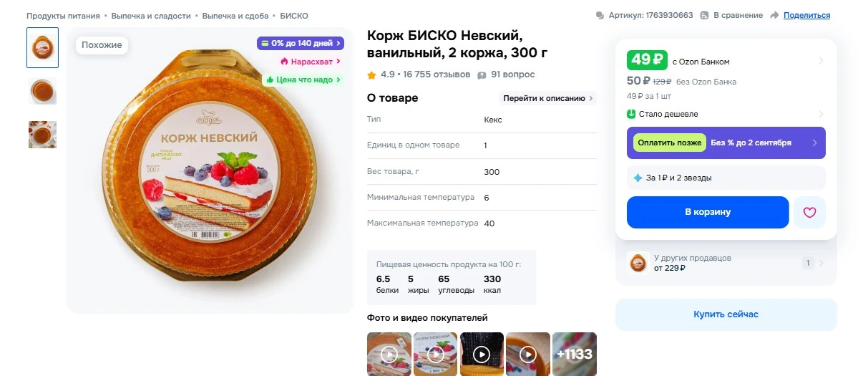Play the first customer video
The width and height of the screenshot is (868, 376).
389,354
